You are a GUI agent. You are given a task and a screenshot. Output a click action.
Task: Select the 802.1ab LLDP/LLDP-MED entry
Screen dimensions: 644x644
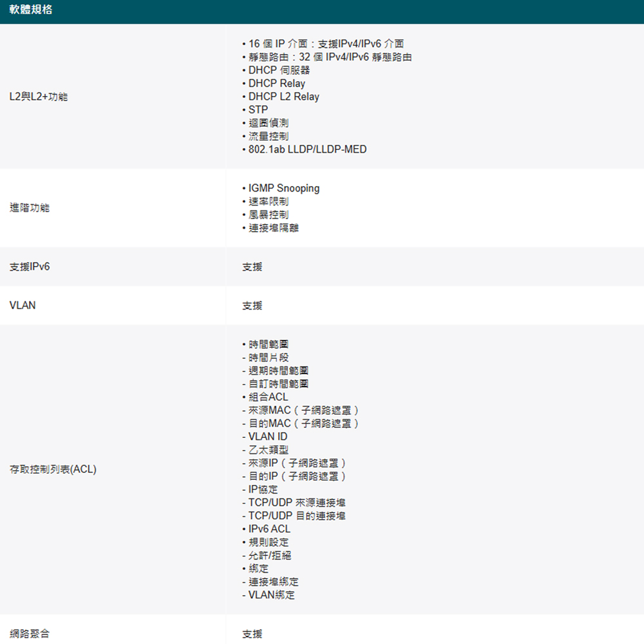(307, 149)
